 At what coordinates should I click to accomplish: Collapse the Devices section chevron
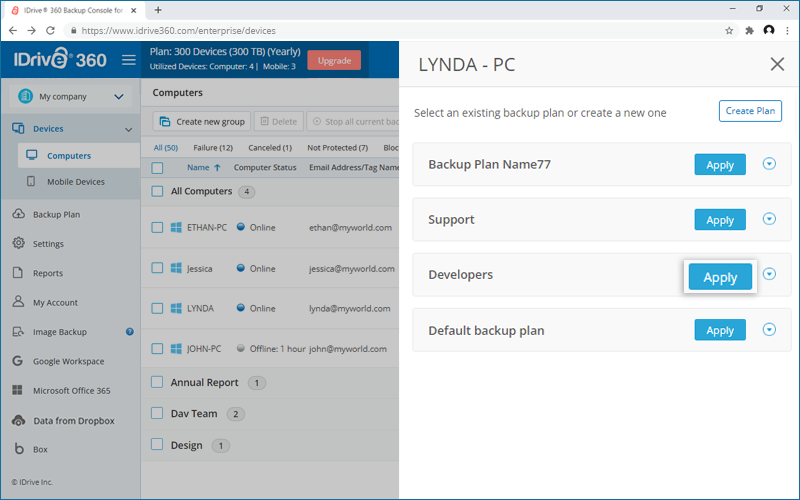(129, 129)
